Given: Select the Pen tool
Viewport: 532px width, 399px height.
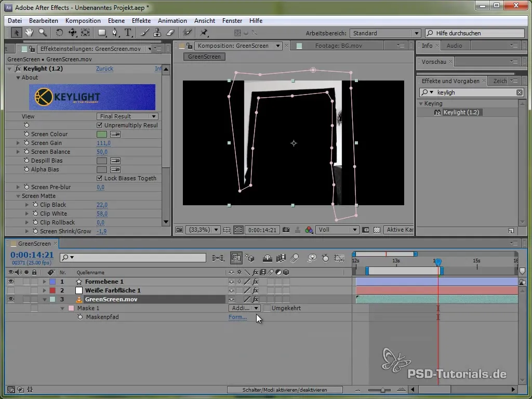Looking at the screenshot, I should [115, 33].
